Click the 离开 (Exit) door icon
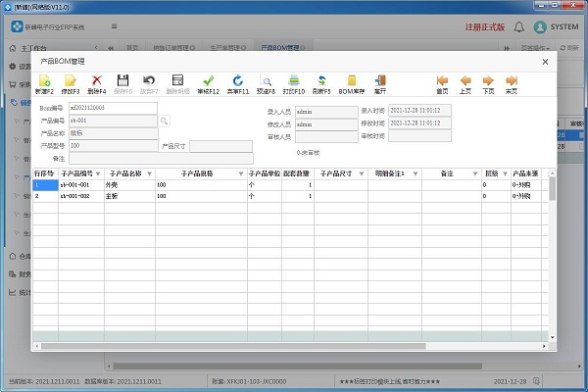Screen dimensions: 588x392 click(x=381, y=83)
